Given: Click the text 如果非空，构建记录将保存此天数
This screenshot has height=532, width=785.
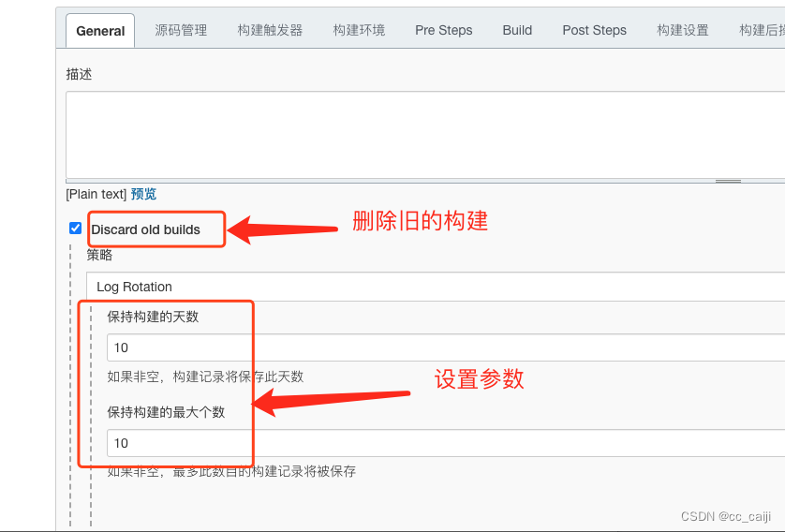Looking at the screenshot, I should pos(205,377).
